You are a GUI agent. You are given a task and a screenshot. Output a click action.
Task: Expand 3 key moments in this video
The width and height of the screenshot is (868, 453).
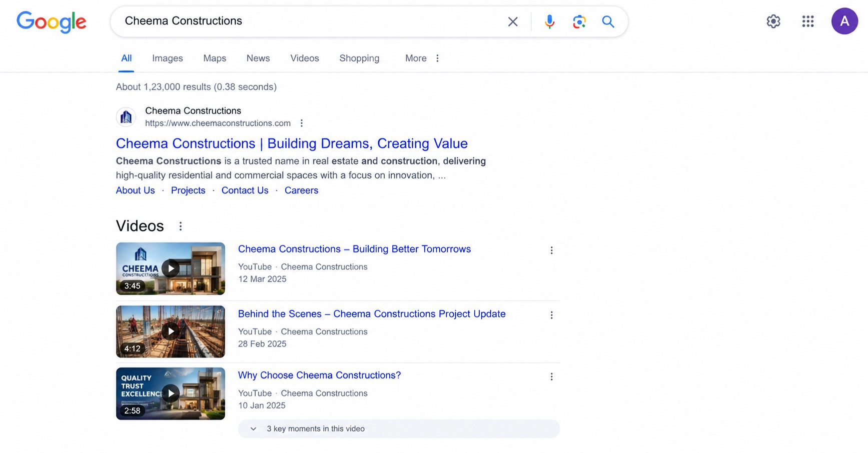(x=399, y=428)
